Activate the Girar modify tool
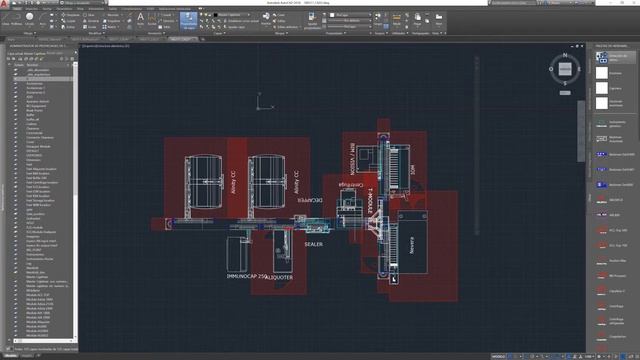This screenshot has width=640, height=360. (89, 15)
